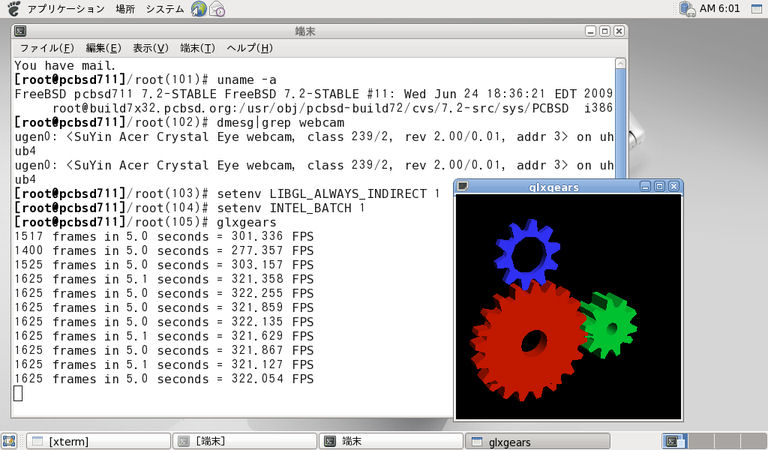Image resolution: width=768 pixels, height=450 pixels.
Task: Select the third workspace in switcher
Action: [x=727, y=441]
